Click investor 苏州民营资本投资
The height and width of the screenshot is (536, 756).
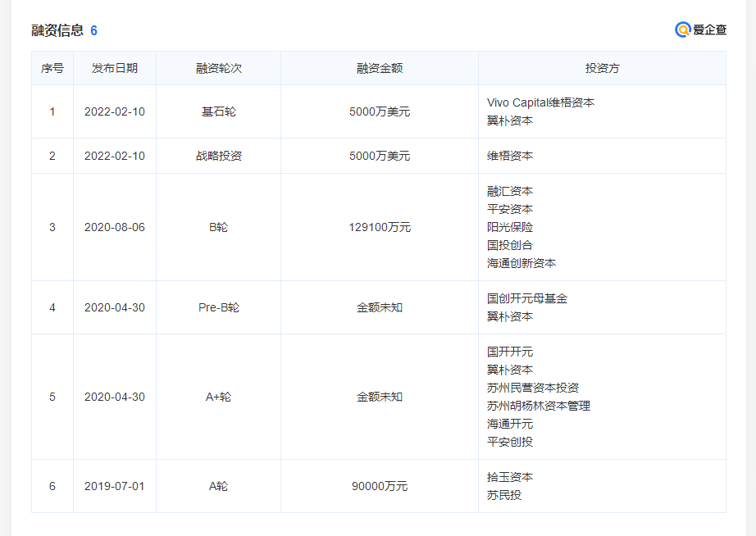532,388
